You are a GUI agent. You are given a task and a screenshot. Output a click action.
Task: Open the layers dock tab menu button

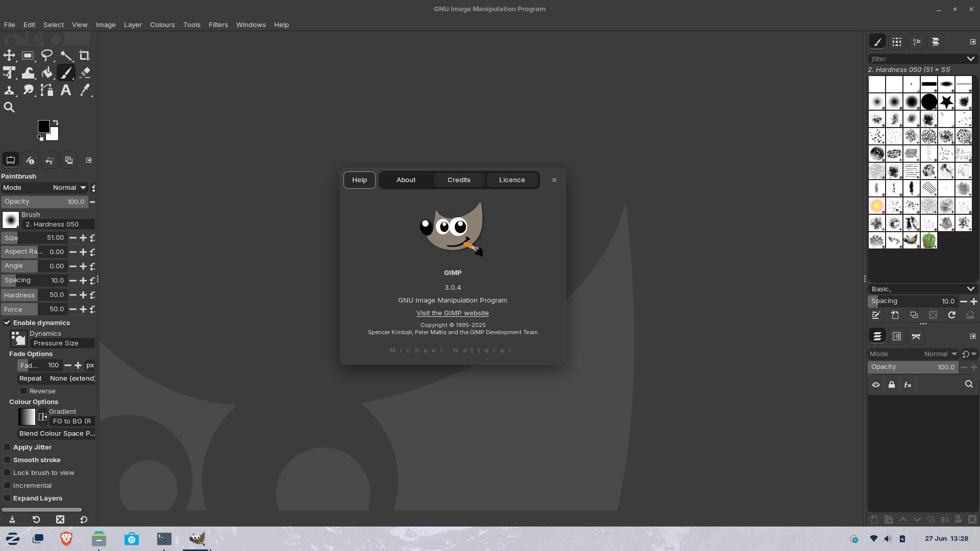point(972,336)
